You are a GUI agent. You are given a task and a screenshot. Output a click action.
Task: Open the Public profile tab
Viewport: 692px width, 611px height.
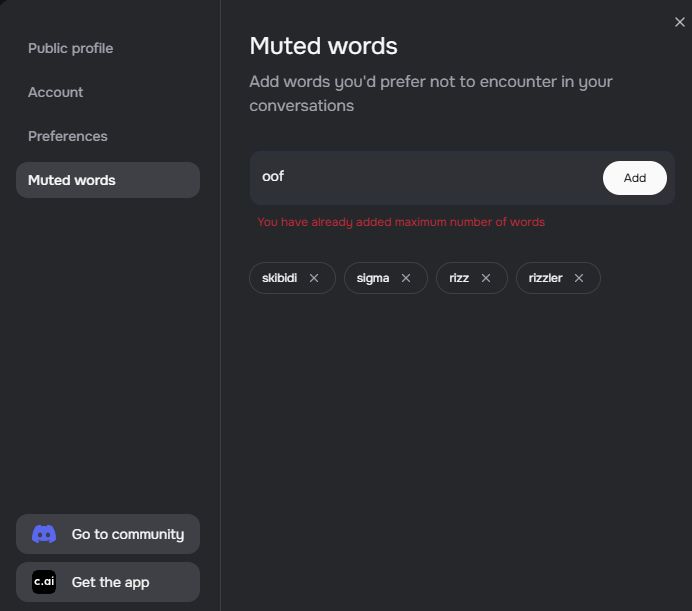coord(70,48)
